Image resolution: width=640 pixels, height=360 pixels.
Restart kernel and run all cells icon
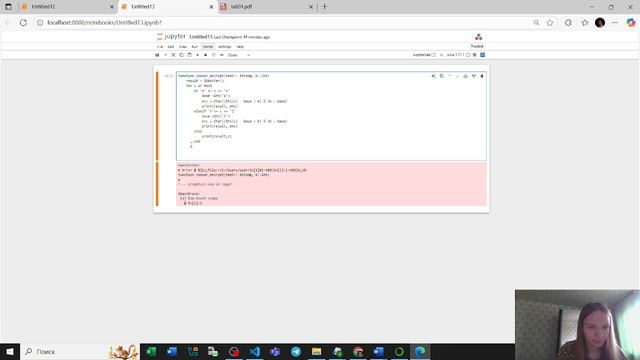[x=222, y=55]
